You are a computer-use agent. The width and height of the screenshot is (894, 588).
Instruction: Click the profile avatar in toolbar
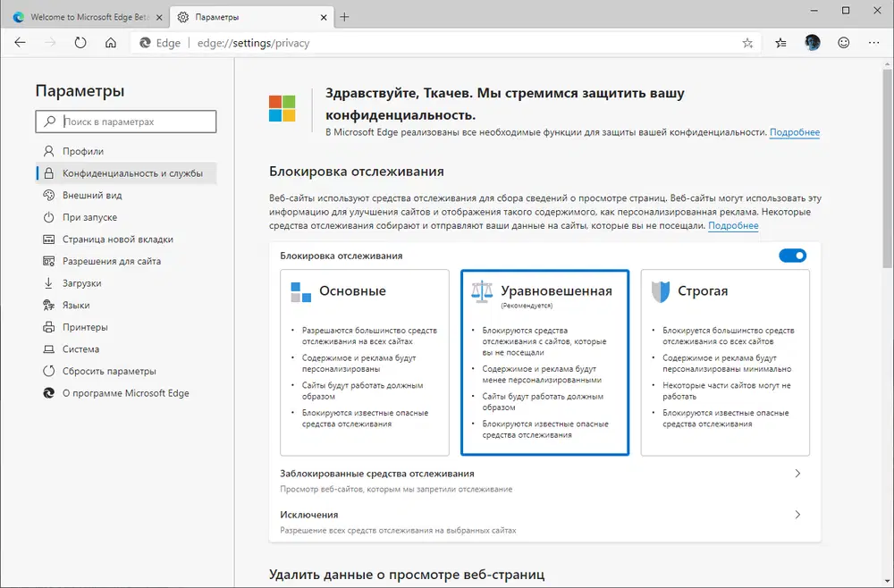(812, 42)
